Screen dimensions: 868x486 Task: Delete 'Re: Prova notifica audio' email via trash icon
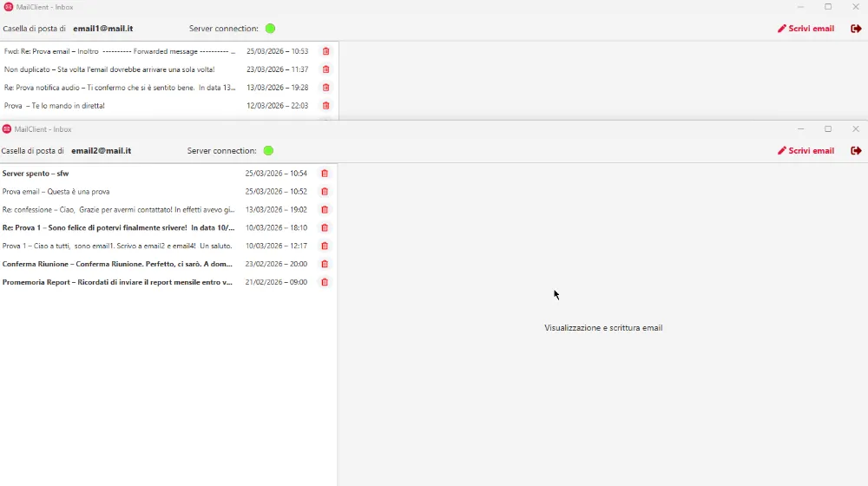326,88
